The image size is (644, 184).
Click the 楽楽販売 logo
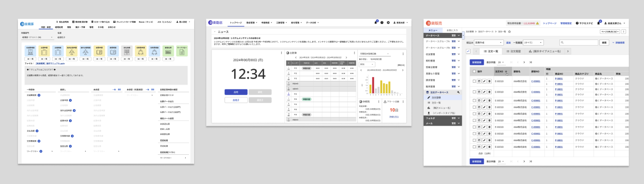434,23
